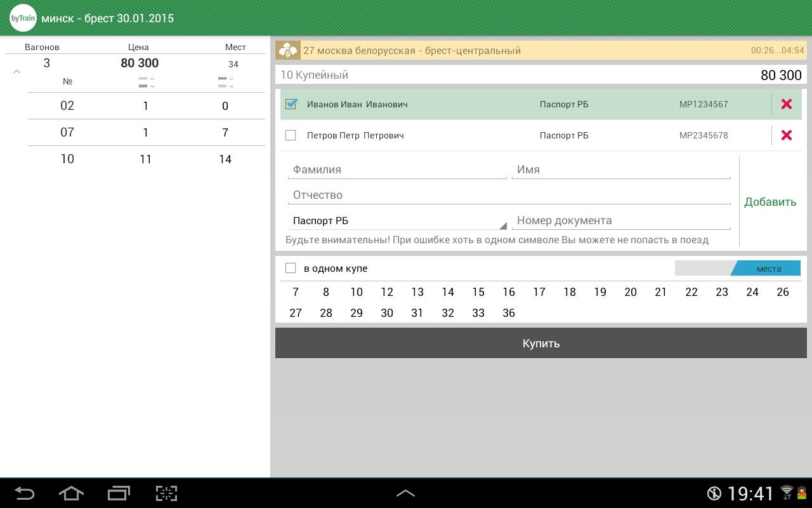Tap the Мест column header

point(235,47)
